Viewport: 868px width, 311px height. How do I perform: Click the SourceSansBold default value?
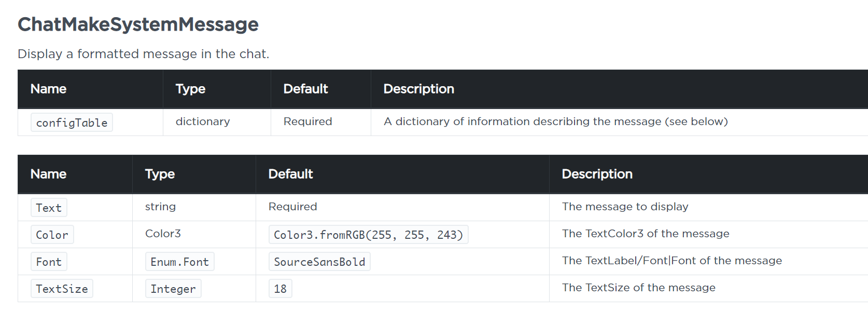(x=319, y=262)
